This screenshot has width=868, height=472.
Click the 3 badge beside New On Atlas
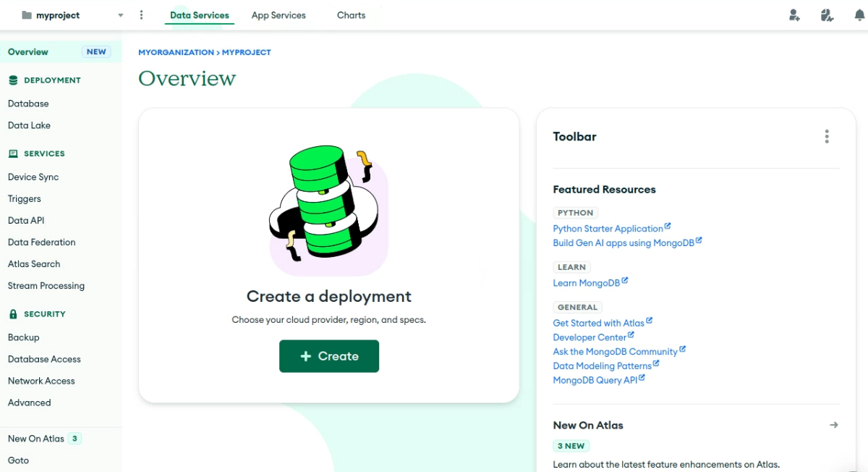[75, 439]
